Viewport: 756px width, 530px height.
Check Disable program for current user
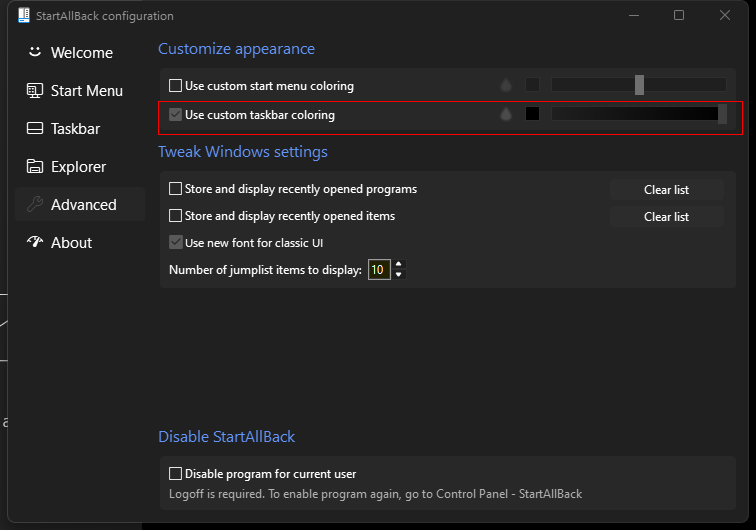[176, 474]
